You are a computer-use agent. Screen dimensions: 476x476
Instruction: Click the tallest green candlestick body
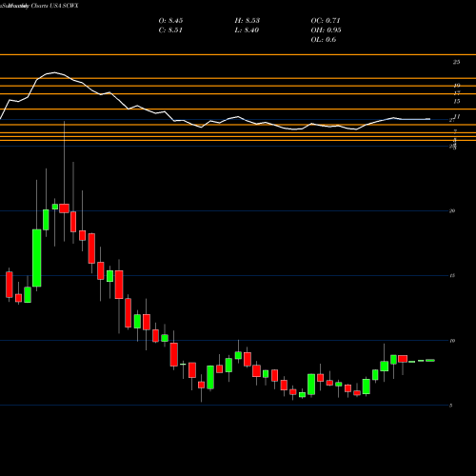(37, 258)
